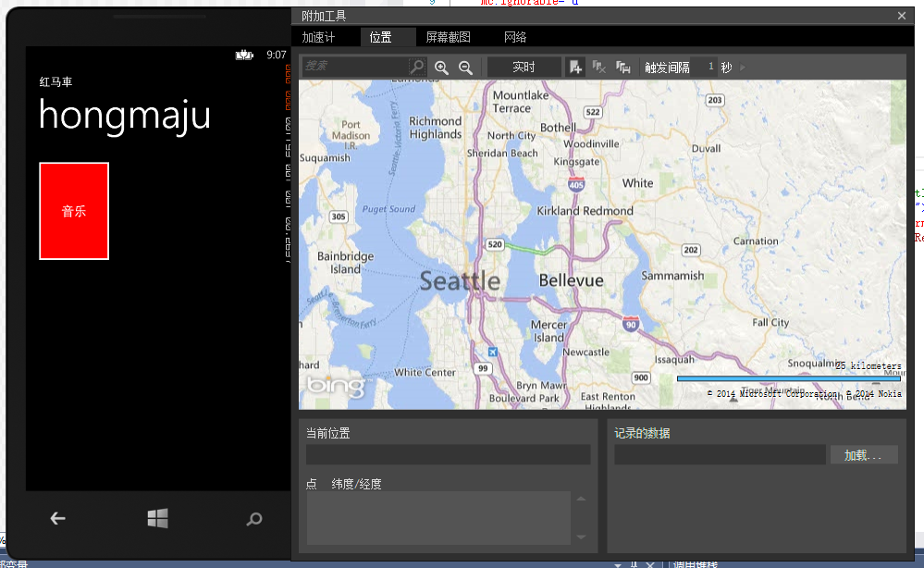Tap the red 音乐 tile on the phone

pyautogui.click(x=74, y=211)
